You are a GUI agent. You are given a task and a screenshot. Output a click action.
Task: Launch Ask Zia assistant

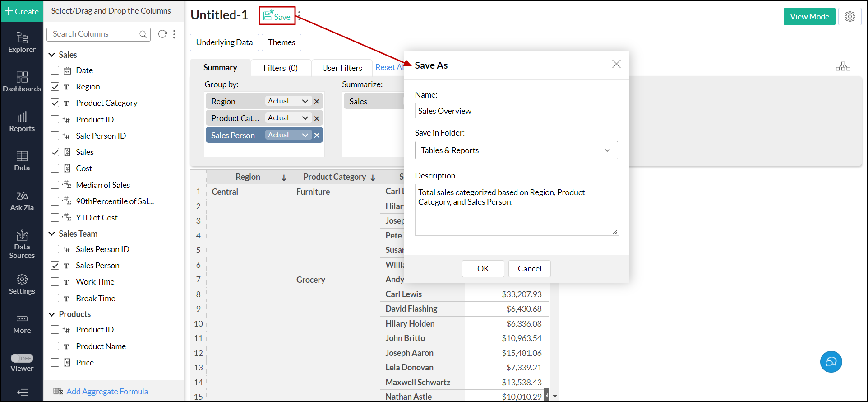click(x=22, y=201)
